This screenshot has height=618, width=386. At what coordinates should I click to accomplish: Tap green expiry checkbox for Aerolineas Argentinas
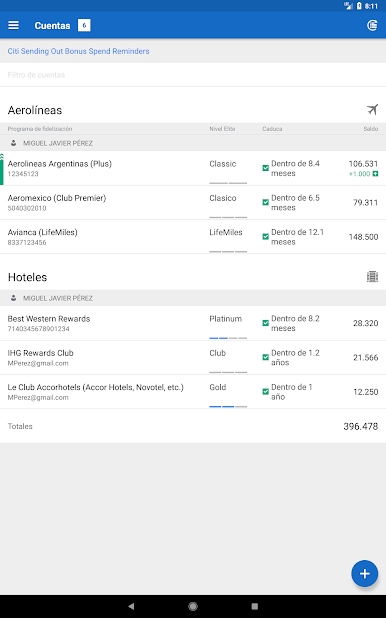tap(266, 168)
